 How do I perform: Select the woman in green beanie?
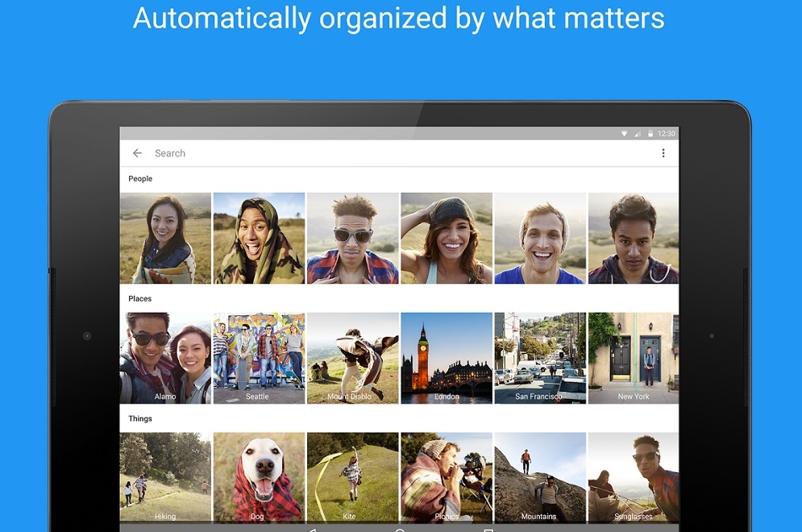(x=447, y=238)
